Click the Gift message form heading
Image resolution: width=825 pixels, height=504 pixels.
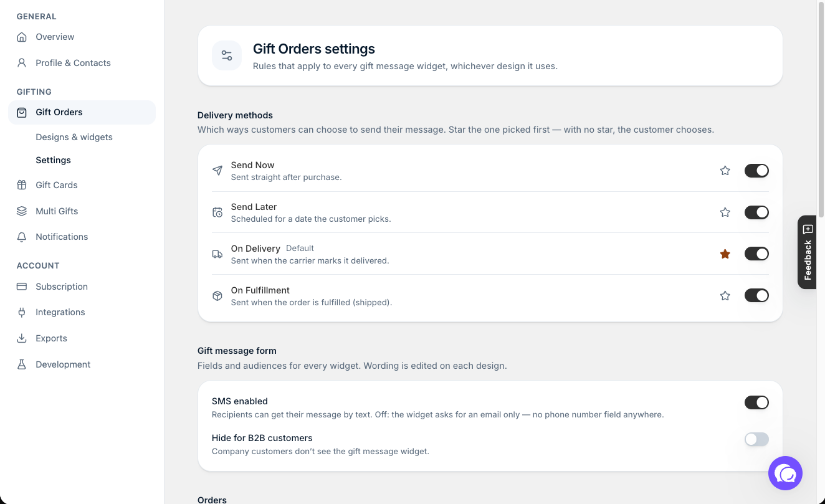point(237,351)
